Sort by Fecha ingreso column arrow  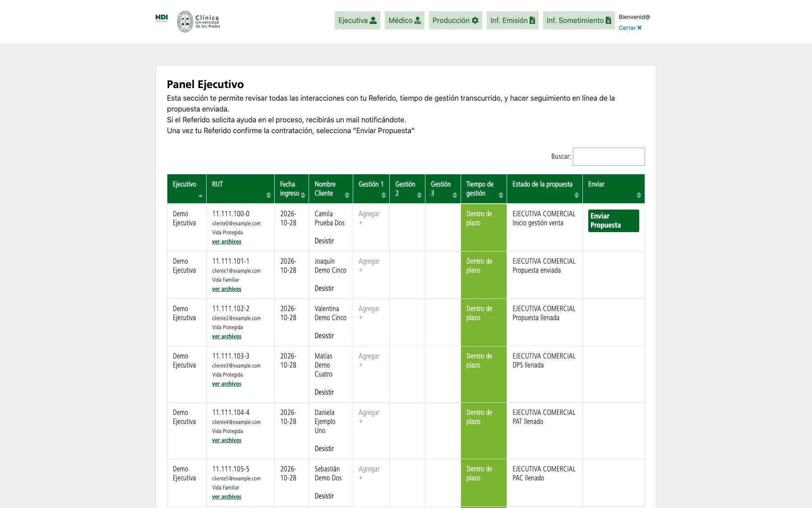click(303, 195)
